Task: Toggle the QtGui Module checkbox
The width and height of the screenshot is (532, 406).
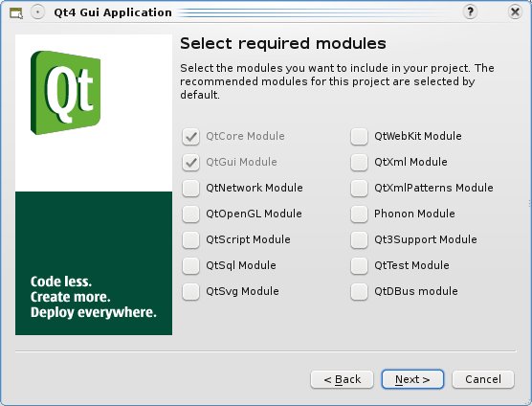Action: [x=190, y=162]
